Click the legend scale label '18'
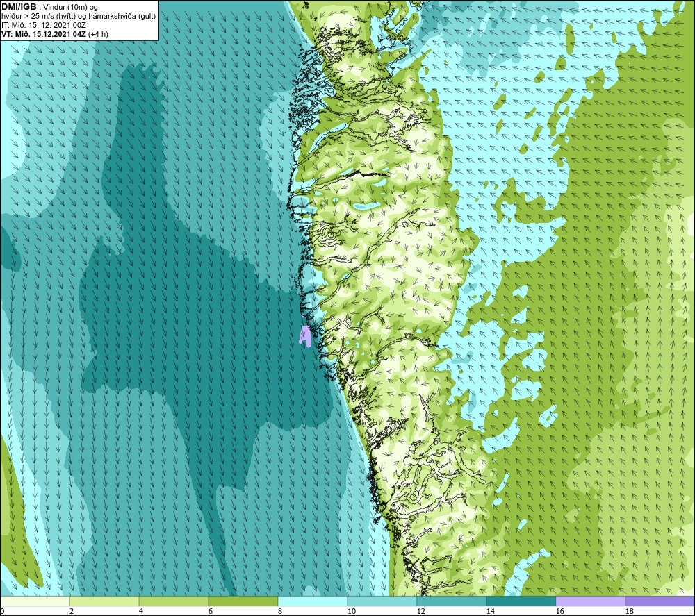This screenshot has height=616, width=695. (x=629, y=612)
